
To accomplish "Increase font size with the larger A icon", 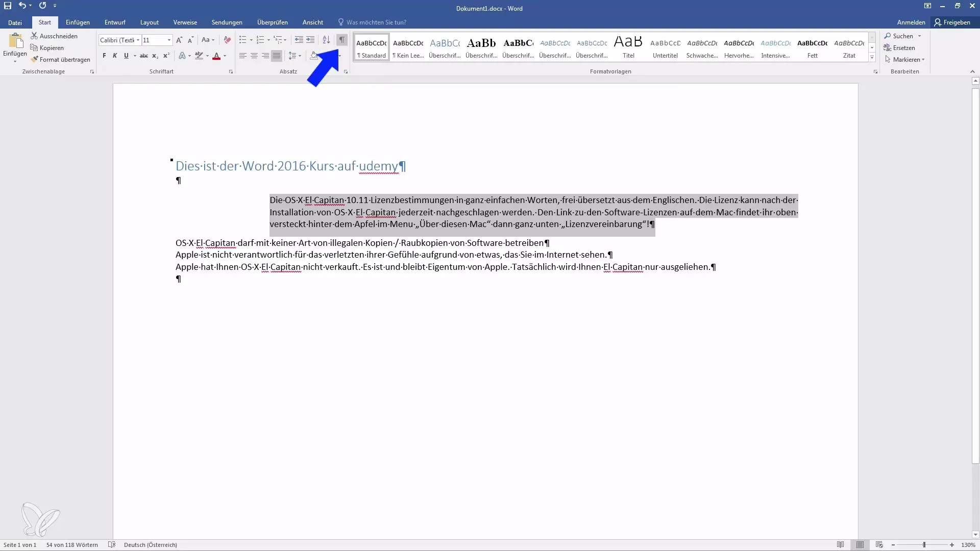I will pyautogui.click(x=179, y=40).
